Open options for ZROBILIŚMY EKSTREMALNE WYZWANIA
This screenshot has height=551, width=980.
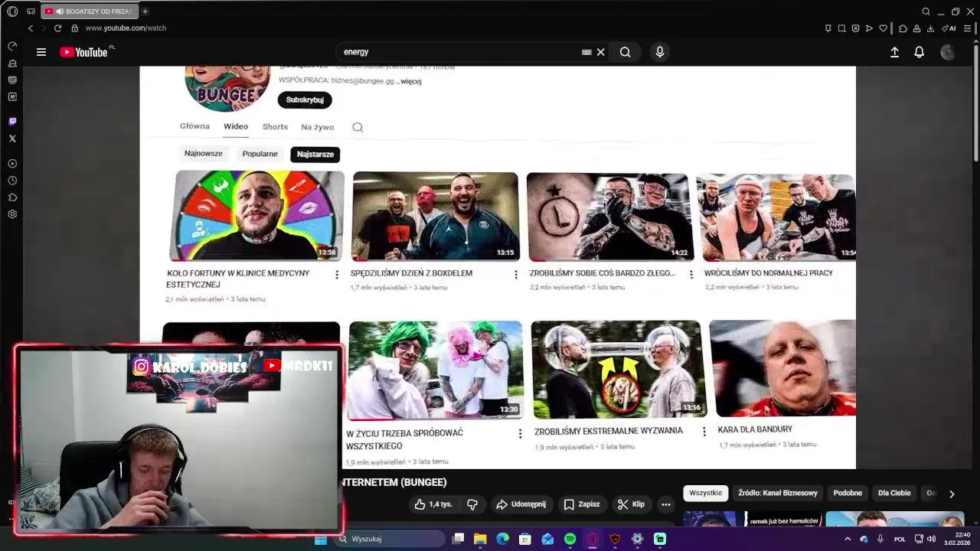pos(704,432)
